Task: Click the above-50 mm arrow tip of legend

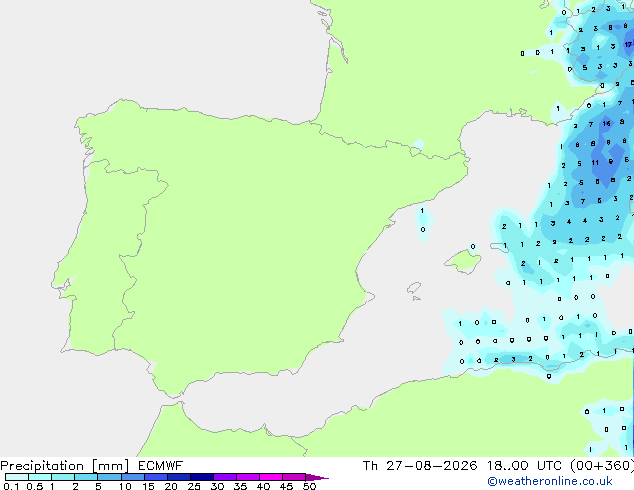Action: [317, 477]
